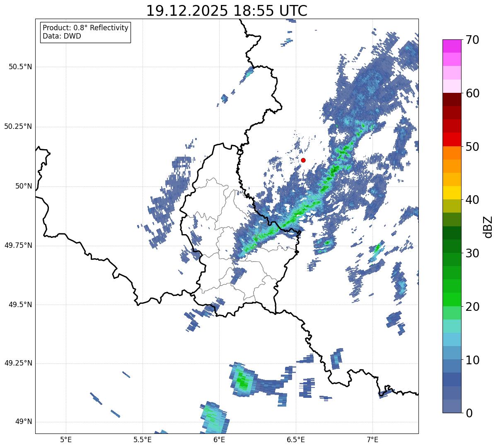The width and height of the screenshot is (498, 448).
Task: Click the 5.5°E longitude label
Action: 143,439
